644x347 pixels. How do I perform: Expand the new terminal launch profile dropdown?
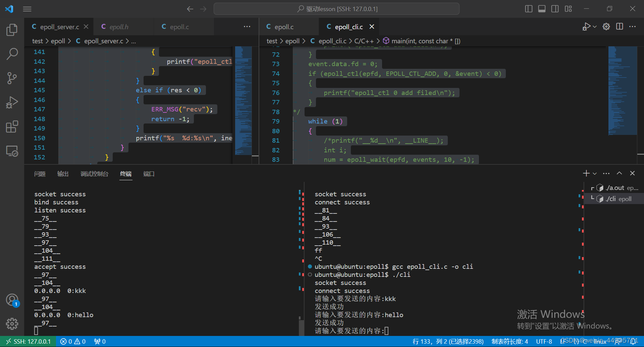595,173
